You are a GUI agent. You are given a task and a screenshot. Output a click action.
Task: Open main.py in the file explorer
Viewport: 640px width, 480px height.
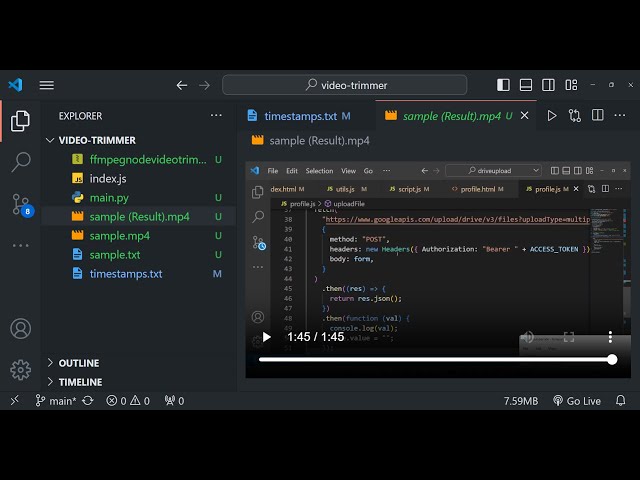(x=109, y=197)
